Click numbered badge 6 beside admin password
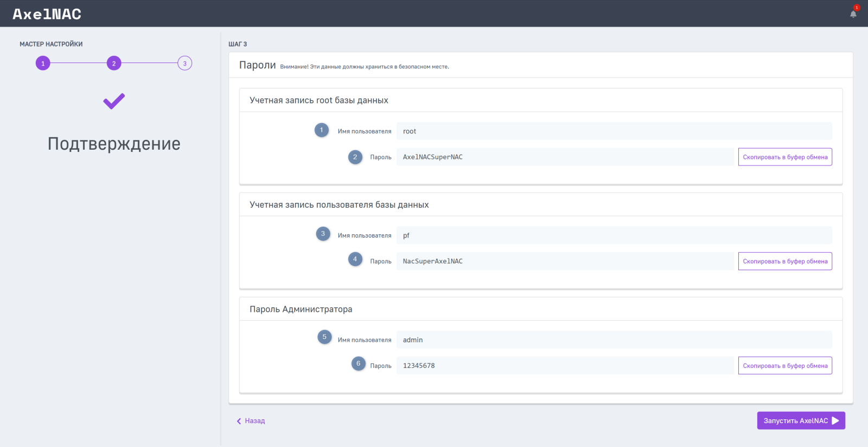The height and width of the screenshot is (447, 868). [x=358, y=363]
